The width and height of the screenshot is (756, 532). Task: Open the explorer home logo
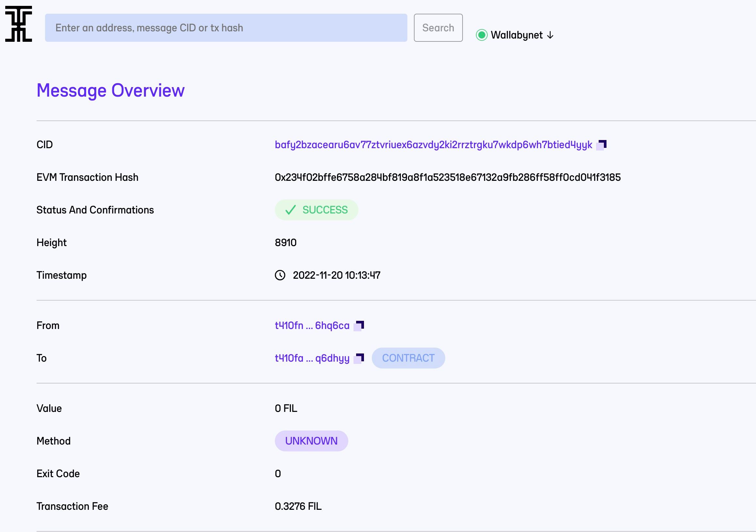pyautogui.click(x=18, y=24)
